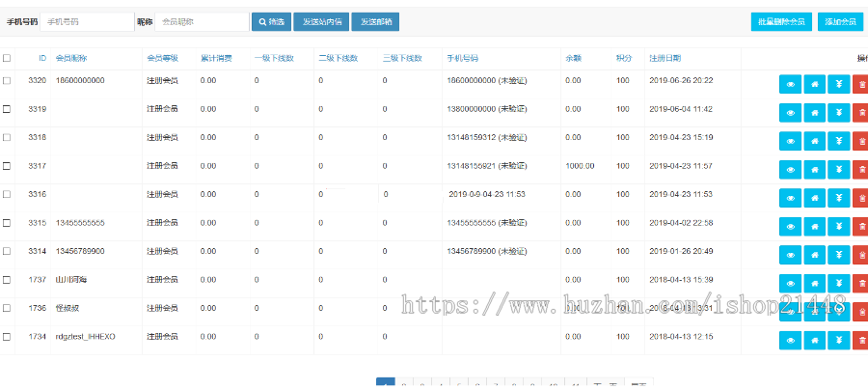This screenshot has height=390, width=868.
Task: Click the 添加会员 button
Action: coord(840,22)
